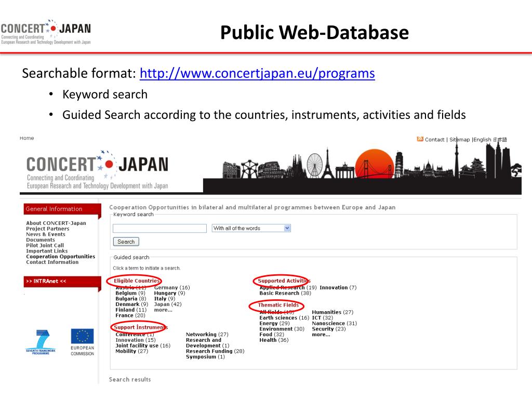Switch the site language to Japanese
Viewport: 532px width, 399px height.
pyautogui.click(x=500, y=139)
